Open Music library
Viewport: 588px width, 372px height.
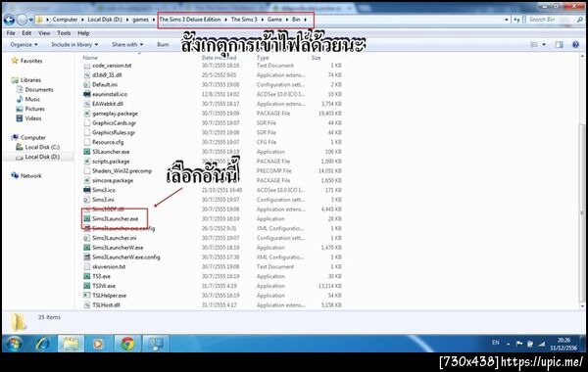(x=32, y=99)
